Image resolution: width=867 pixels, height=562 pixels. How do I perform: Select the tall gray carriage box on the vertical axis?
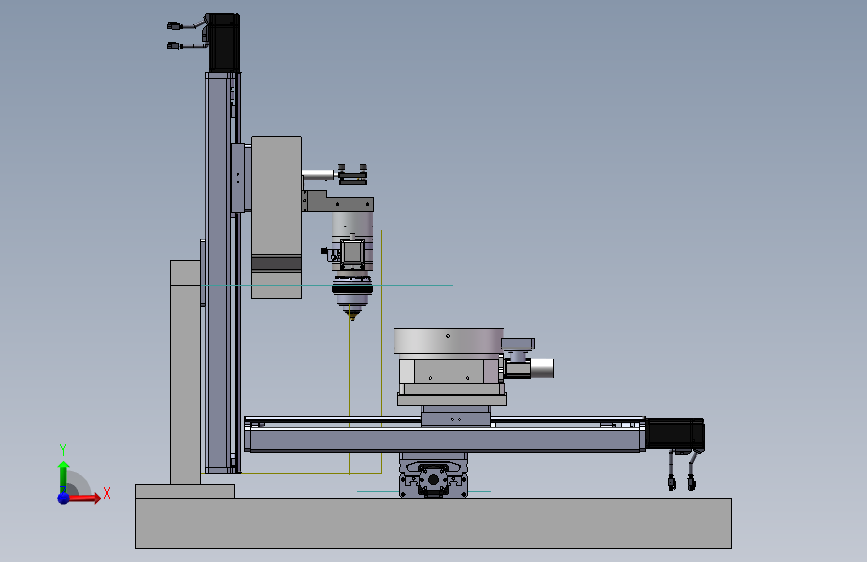pos(276,217)
